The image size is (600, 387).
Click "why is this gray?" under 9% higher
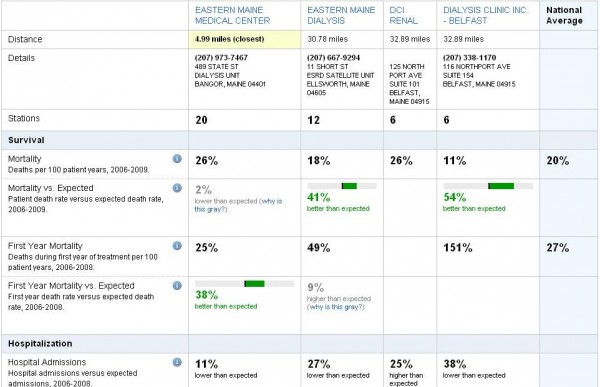tap(336, 307)
